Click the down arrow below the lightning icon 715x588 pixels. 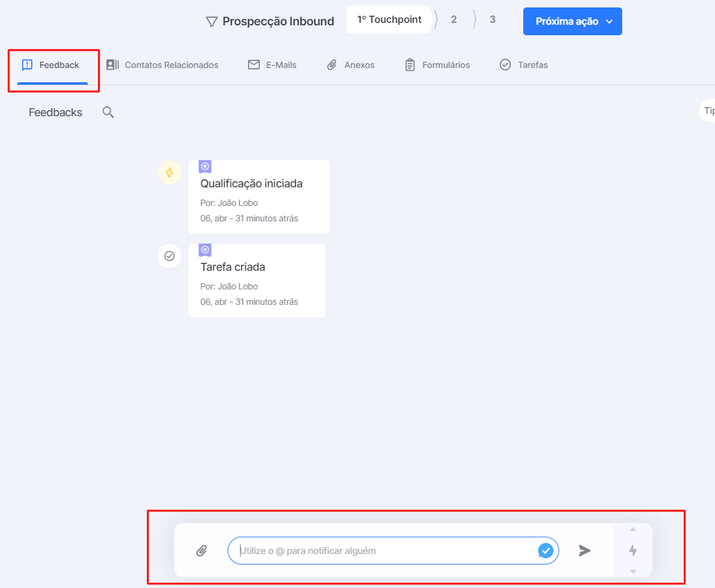pos(633,571)
